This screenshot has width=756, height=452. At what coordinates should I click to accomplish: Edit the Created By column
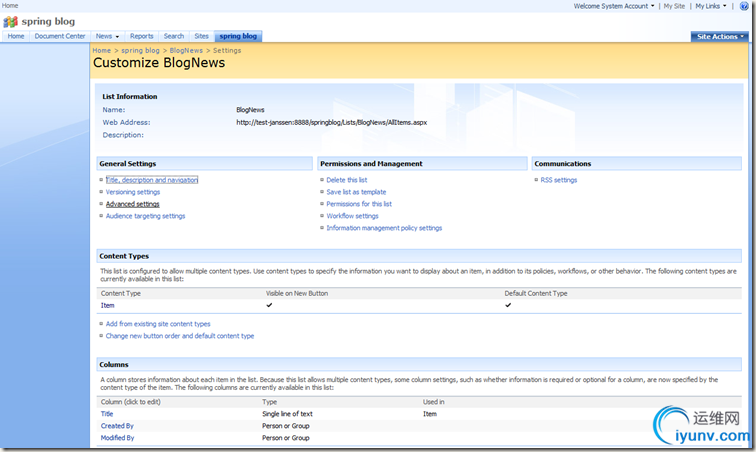(x=117, y=426)
